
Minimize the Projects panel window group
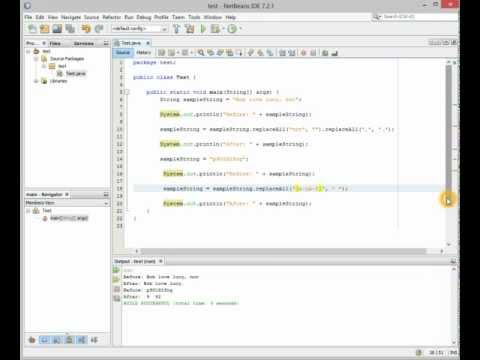tap(106, 43)
